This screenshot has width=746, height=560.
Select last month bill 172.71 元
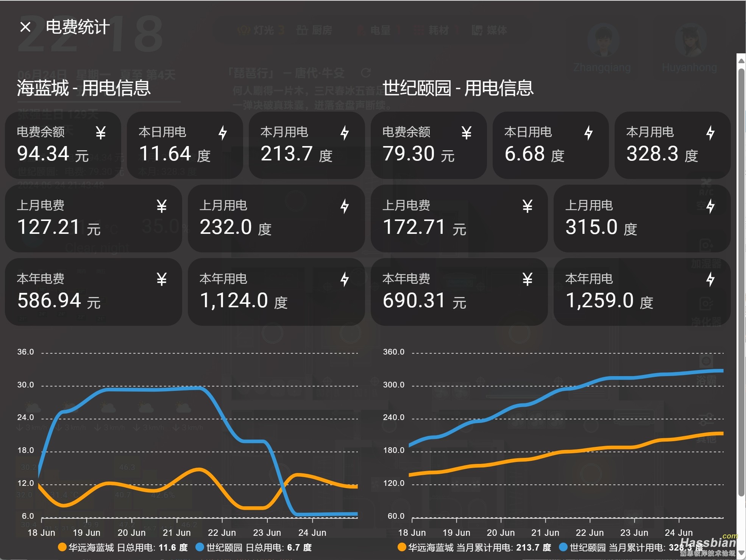425,227
